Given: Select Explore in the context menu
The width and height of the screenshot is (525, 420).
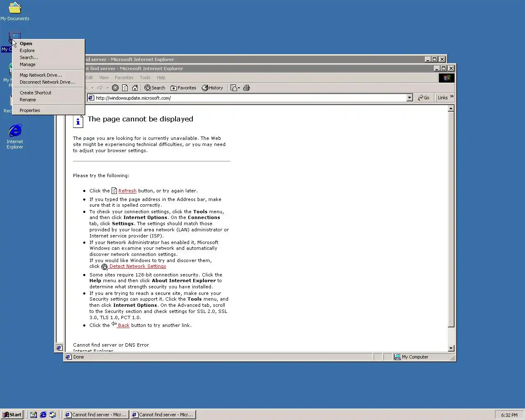Looking at the screenshot, I should pos(48,50).
